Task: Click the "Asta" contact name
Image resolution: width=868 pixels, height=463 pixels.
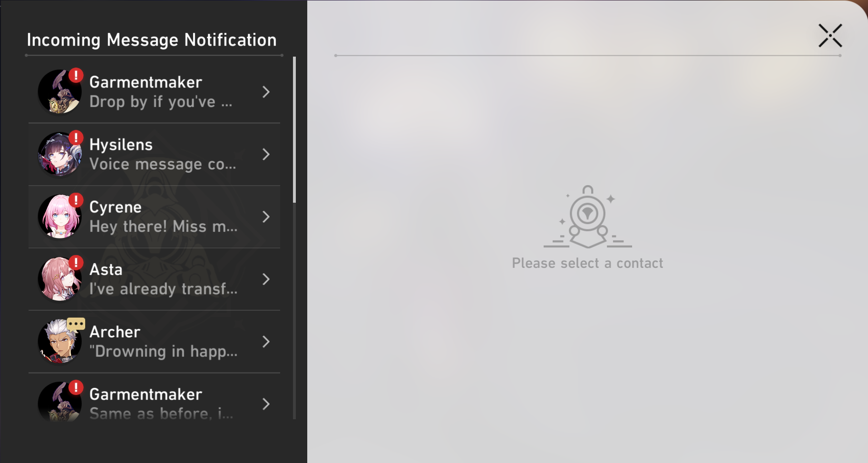Action: pos(106,270)
